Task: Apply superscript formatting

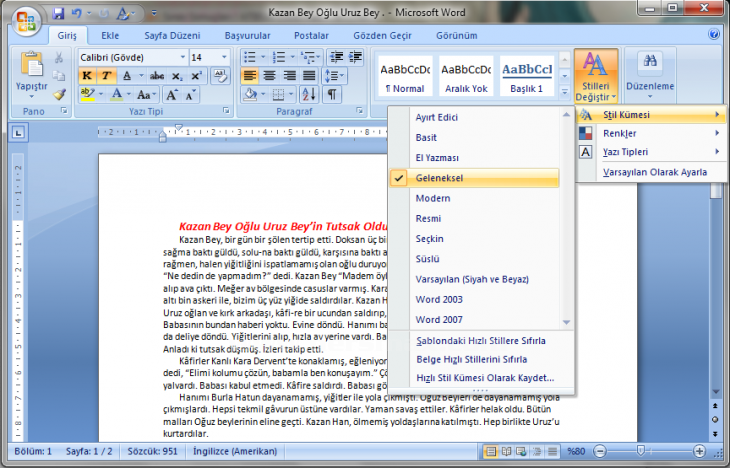Action: tap(196, 75)
